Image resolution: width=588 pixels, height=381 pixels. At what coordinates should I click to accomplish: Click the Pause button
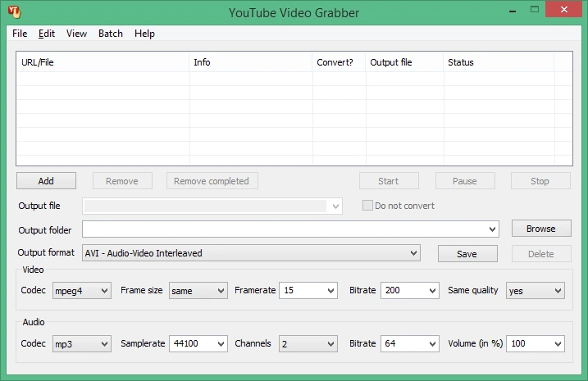click(465, 181)
